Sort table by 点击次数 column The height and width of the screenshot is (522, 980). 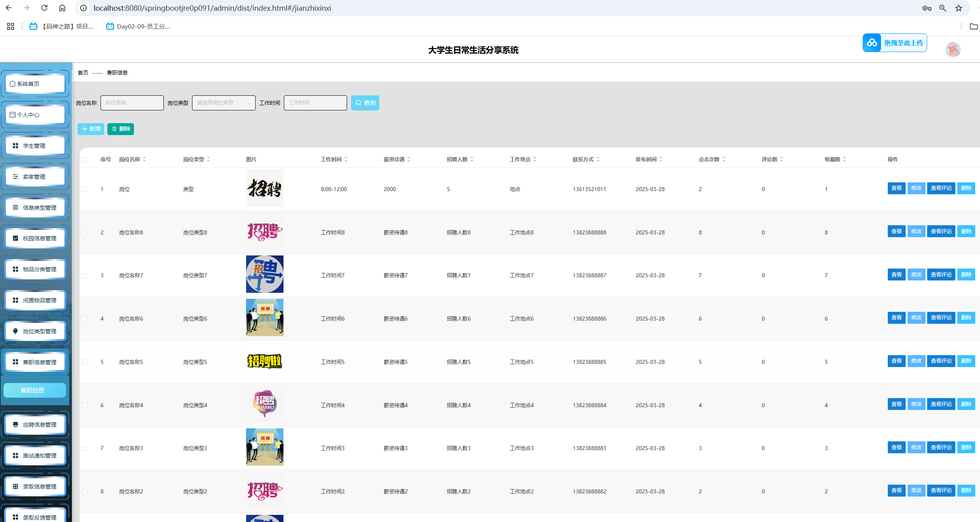coord(724,159)
